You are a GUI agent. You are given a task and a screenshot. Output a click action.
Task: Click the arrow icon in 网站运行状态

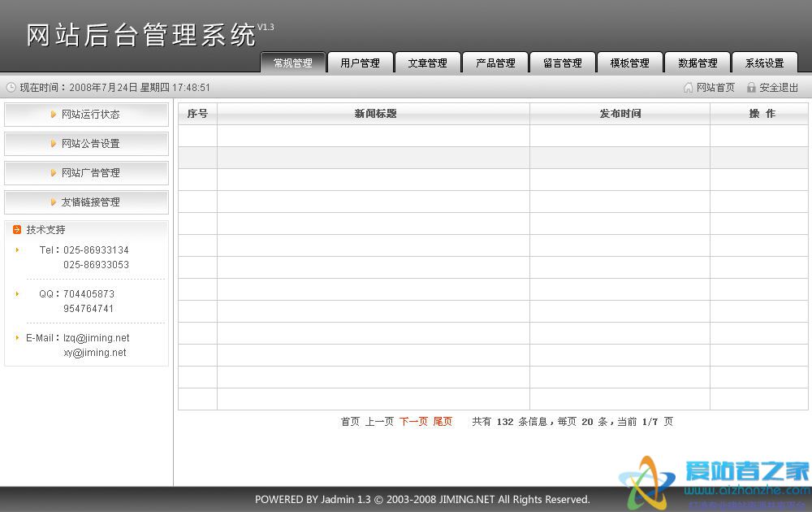tap(54, 115)
